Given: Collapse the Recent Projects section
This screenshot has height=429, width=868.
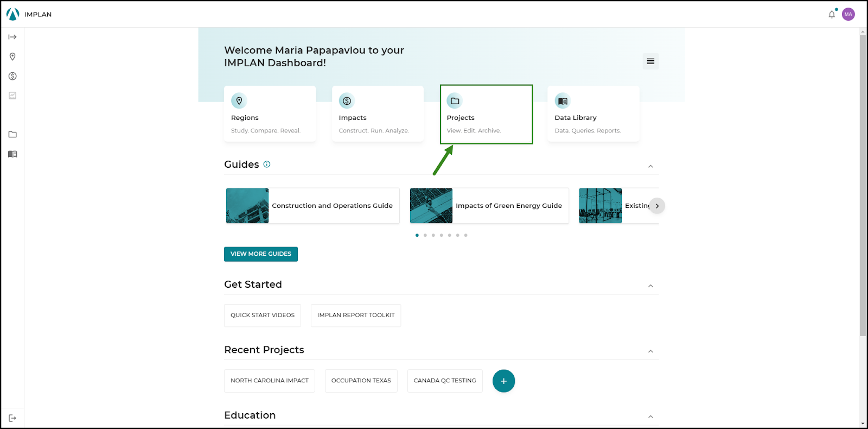Looking at the screenshot, I should [x=650, y=351].
